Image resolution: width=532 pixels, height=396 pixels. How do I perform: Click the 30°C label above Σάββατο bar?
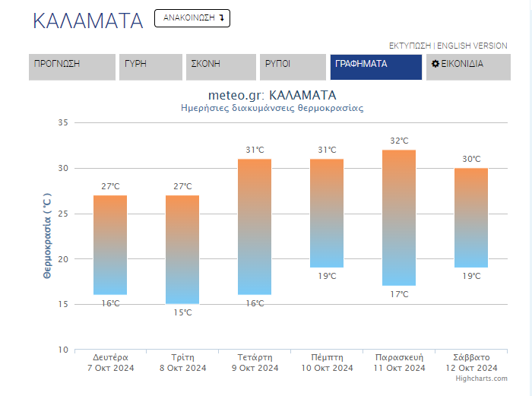(x=472, y=159)
